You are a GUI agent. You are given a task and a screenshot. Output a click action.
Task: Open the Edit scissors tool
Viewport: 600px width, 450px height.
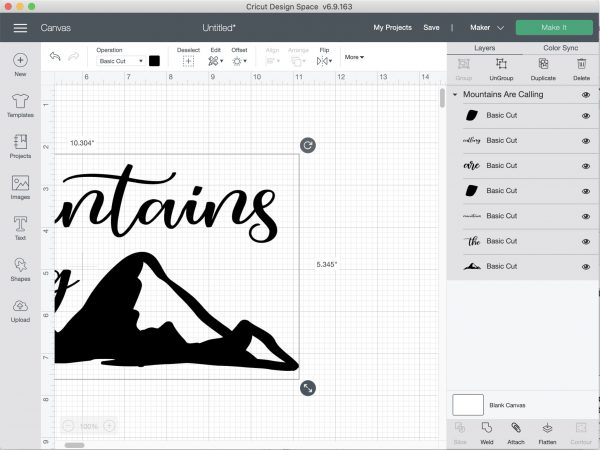pos(215,61)
